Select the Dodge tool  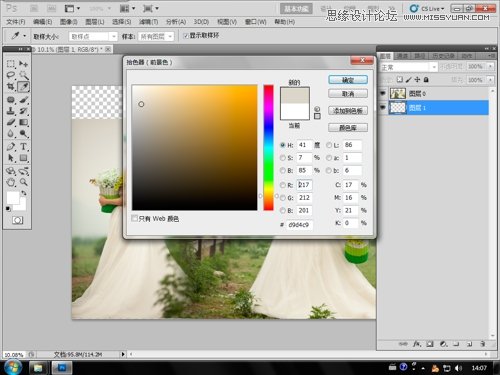coord(24,133)
